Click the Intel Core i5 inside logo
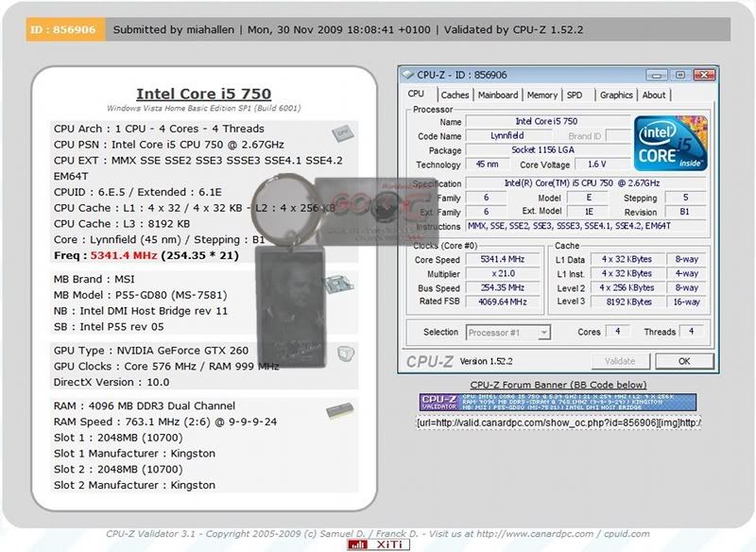Screen dimensions: 756x552 670,143
